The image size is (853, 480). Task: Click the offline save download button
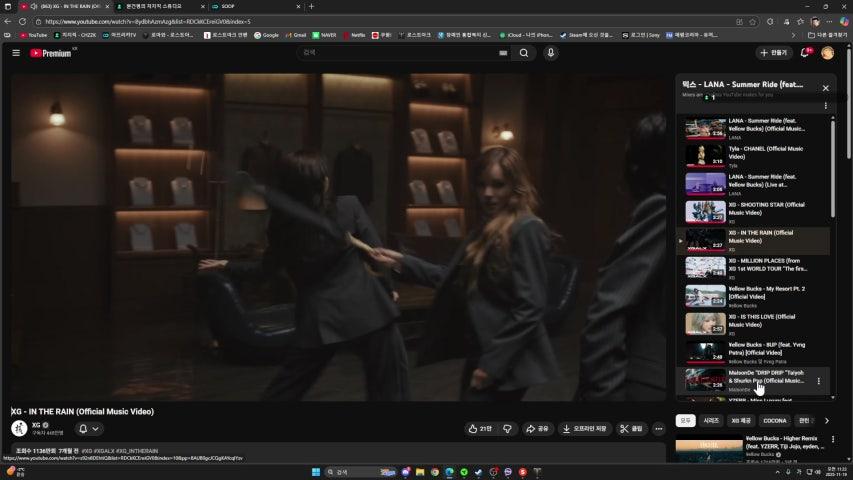click(x=585, y=428)
